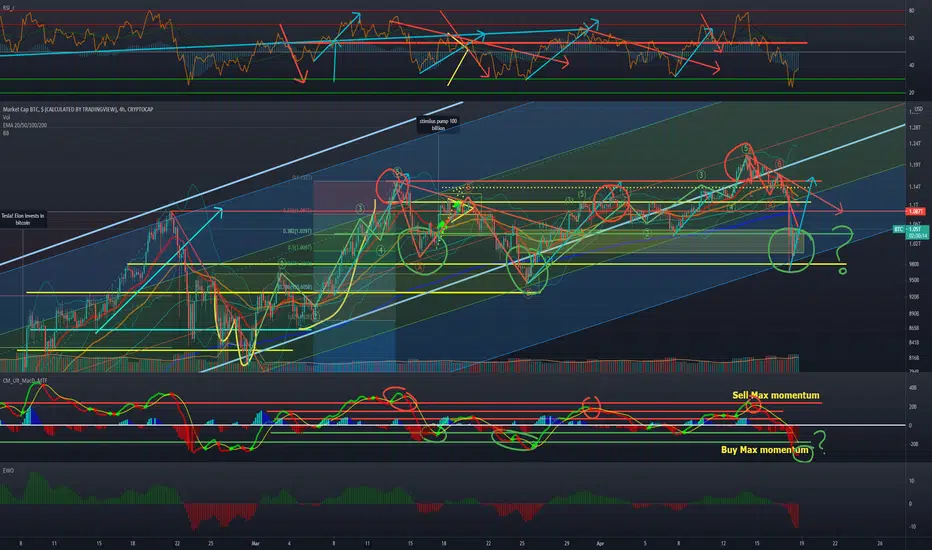Click the CM_Ult_MacD_MTF indicator label
The image size is (932, 550).
25,381
